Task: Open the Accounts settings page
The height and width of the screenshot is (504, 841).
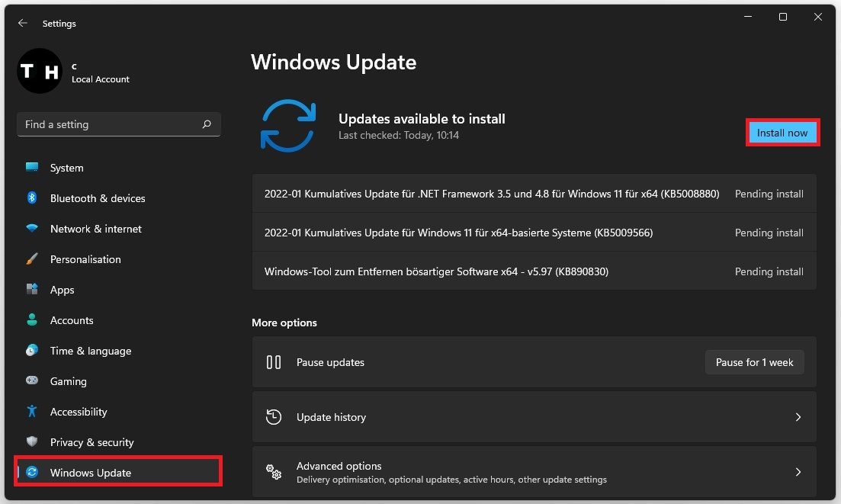Action: click(72, 320)
